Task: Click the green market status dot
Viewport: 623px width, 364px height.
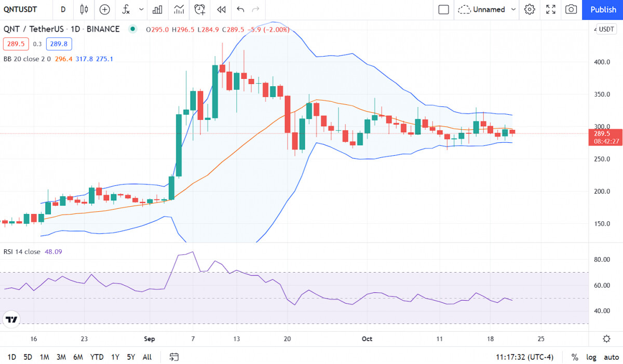Action: pyautogui.click(x=133, y=29)
